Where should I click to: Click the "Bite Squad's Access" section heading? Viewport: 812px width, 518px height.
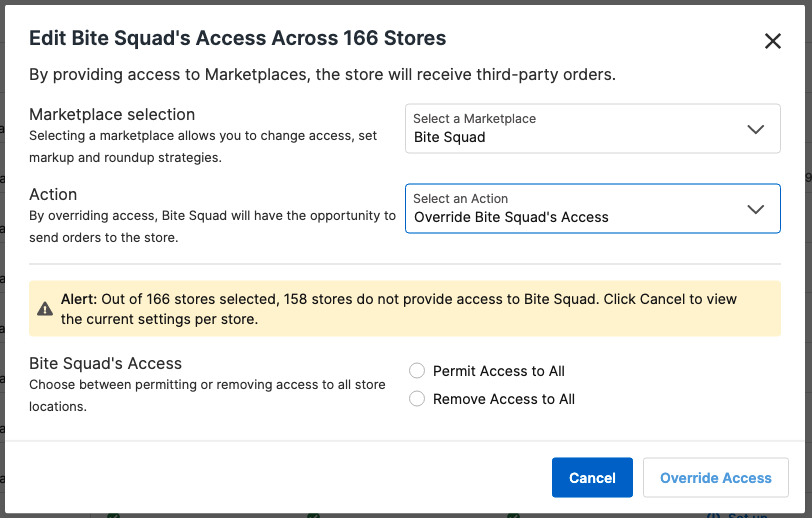pyautogui.click(x=105, y=363)
